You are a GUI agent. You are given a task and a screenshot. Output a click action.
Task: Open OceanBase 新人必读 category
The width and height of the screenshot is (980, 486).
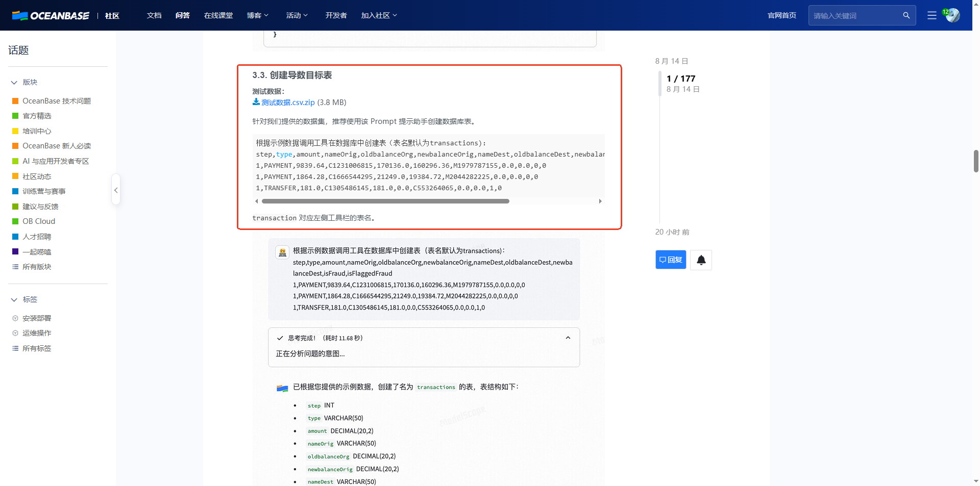pyautogui.click(x=57, y=146)
